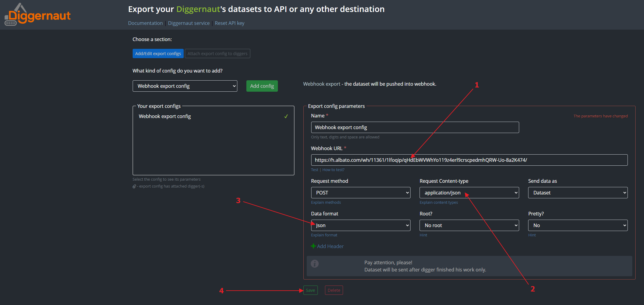This screenshot has height=305, width=644.
Task: Open the Webhook export link in description
Action: click(x=322, y=84)
